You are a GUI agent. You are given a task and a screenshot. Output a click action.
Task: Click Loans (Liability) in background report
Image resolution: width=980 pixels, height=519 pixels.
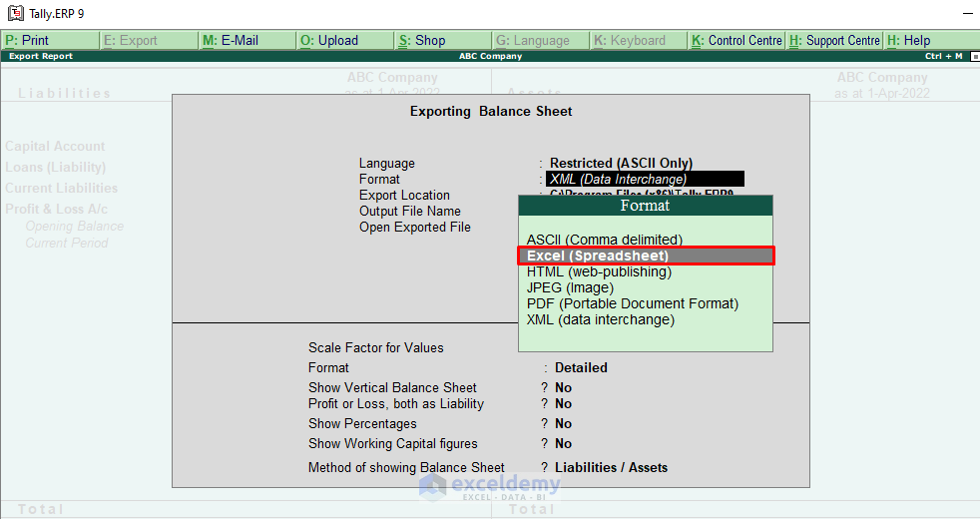(x=56, y=168)
